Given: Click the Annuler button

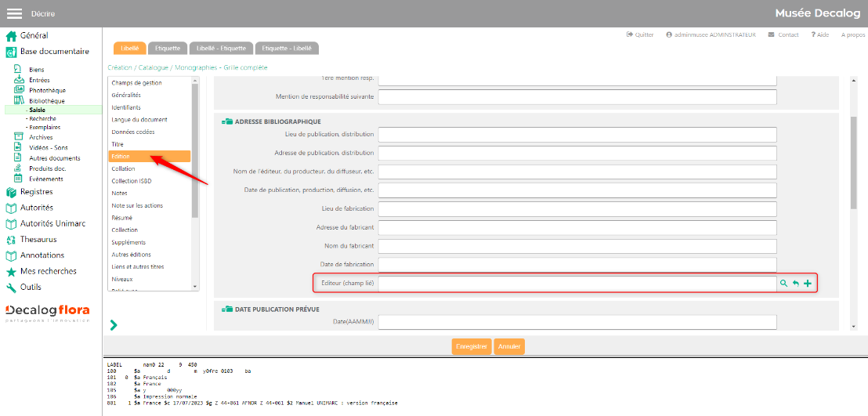Looking at the screenshot, I should pos(509,346).
